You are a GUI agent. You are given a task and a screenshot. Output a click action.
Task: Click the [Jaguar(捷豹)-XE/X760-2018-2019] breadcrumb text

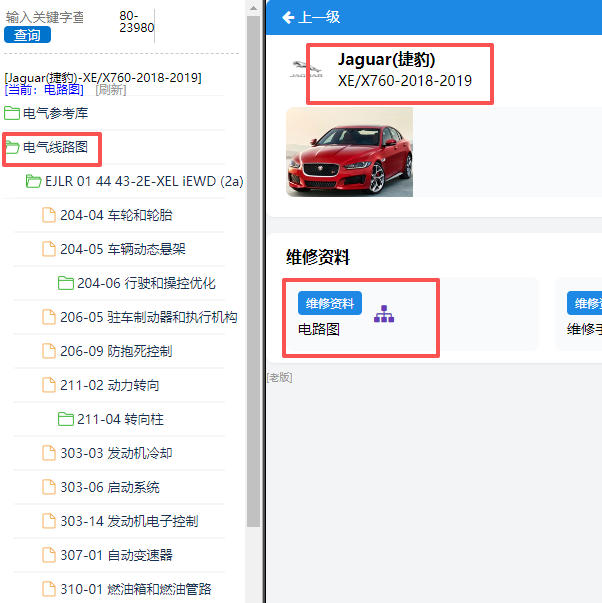pos(103,78)
